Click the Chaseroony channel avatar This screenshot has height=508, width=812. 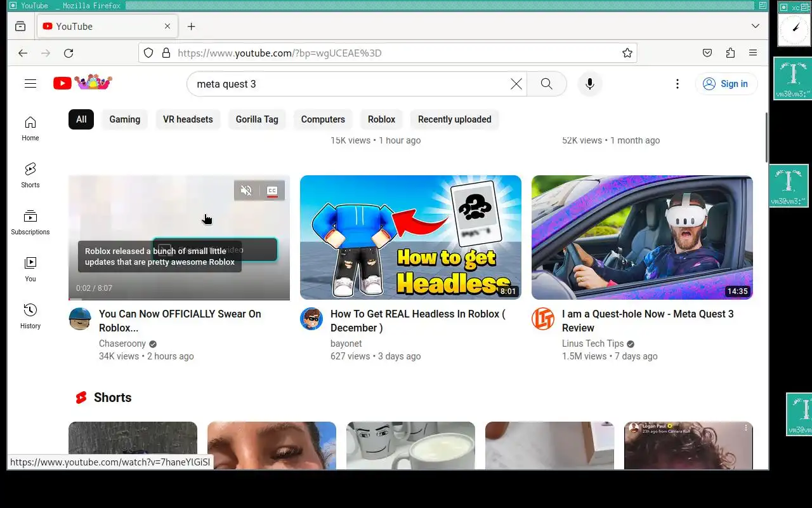click(x=80, y=319)
